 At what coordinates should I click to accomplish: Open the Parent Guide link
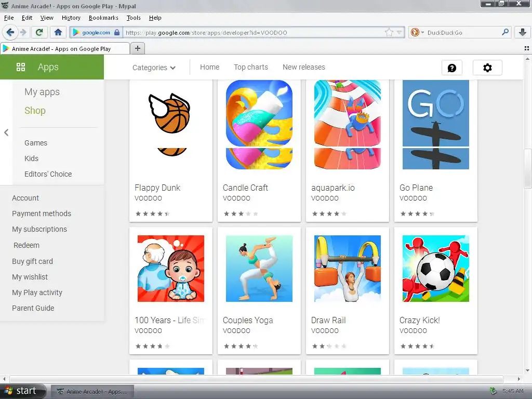pos(33,308)
